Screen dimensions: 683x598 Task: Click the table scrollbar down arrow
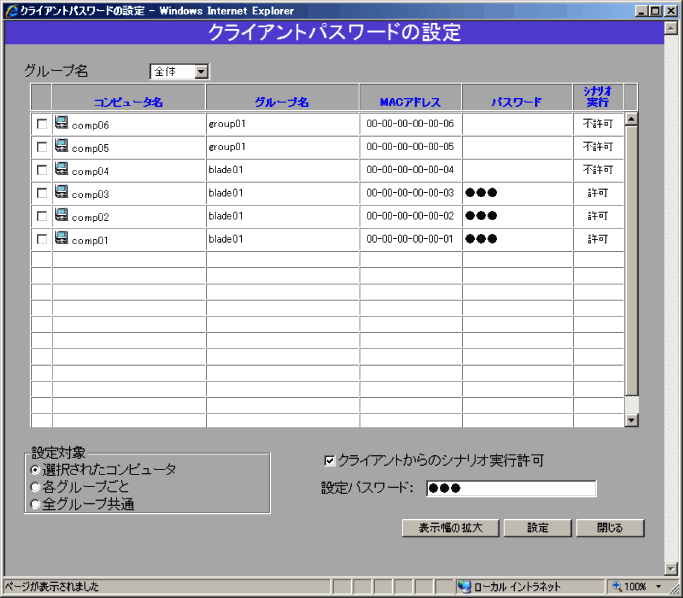pyautogui.click(x=632, y=420)
